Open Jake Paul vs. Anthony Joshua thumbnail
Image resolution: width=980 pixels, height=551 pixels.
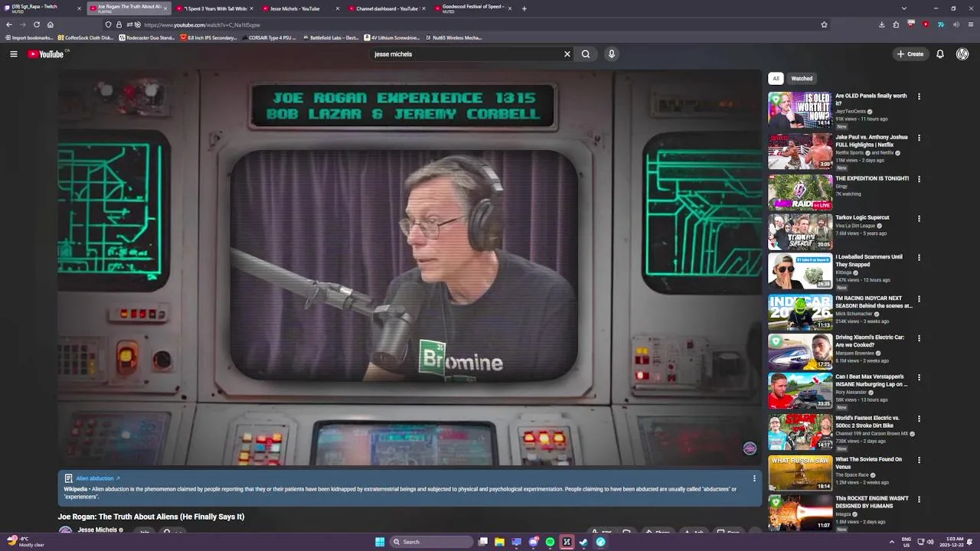800,151
